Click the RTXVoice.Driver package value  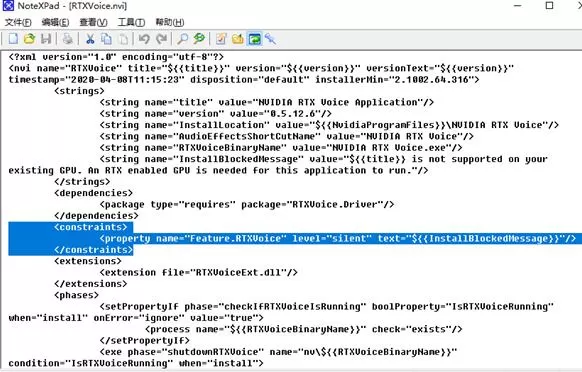pyautogui.click(x=334, y=204)
